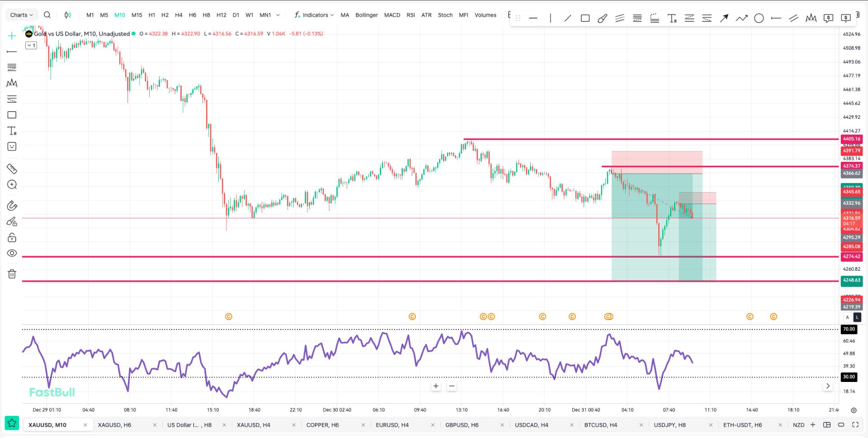Toggle the lock drawings icon
The height and width of the screenshot is (438, 868).
[12, 237]
